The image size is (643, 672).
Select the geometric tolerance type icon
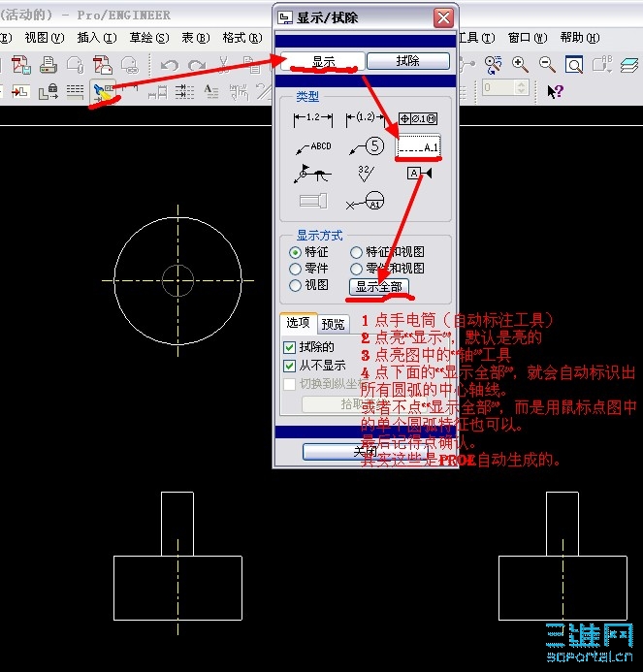point(418,118)
